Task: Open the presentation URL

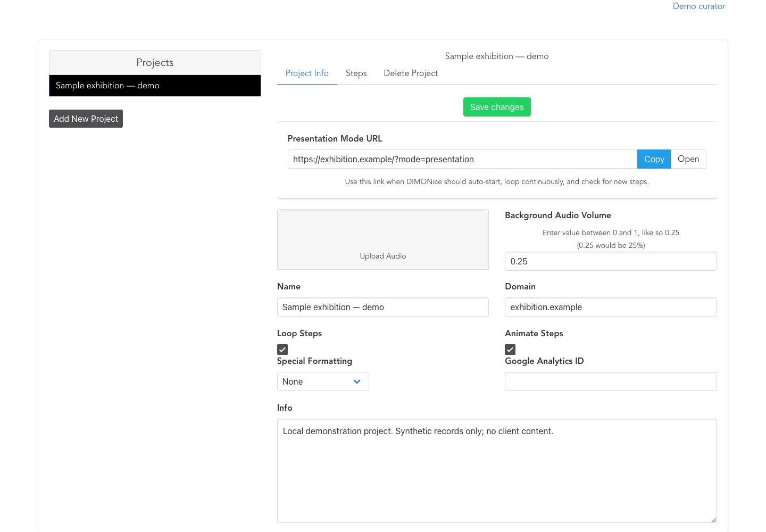Action: click(x=688, y=159)
